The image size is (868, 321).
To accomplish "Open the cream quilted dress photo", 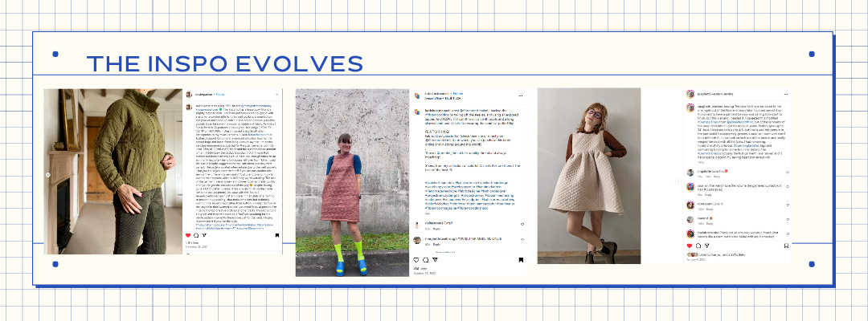I will point(589,176).
